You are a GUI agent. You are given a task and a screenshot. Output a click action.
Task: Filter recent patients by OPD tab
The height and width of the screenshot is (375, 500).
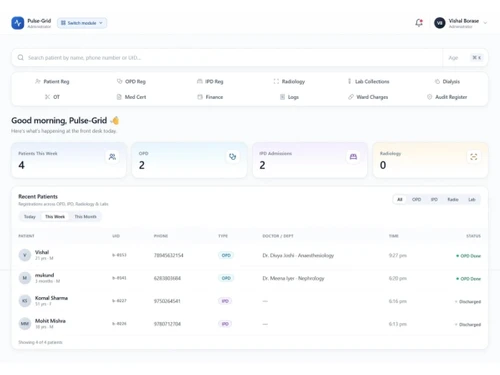tap(416, 199)
